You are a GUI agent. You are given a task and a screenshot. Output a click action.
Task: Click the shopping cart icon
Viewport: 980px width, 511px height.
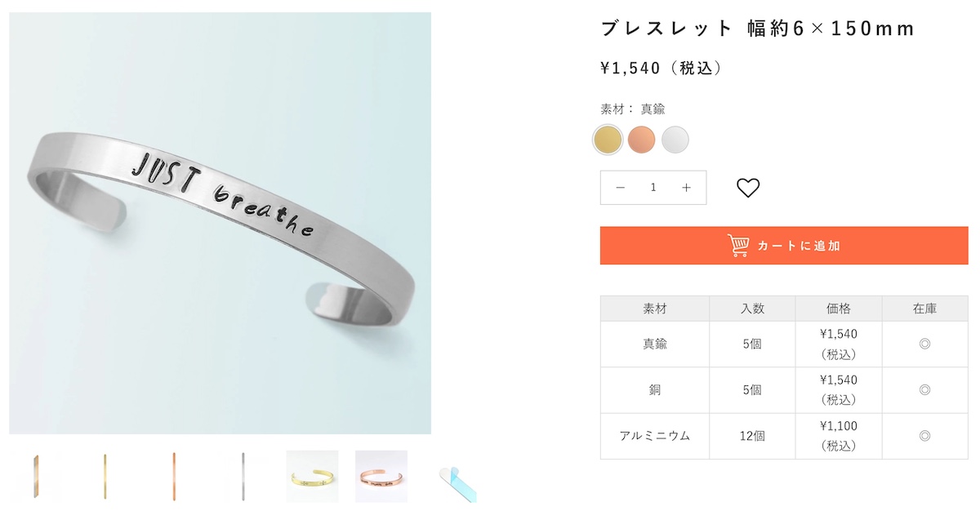(x=738, y=246)
